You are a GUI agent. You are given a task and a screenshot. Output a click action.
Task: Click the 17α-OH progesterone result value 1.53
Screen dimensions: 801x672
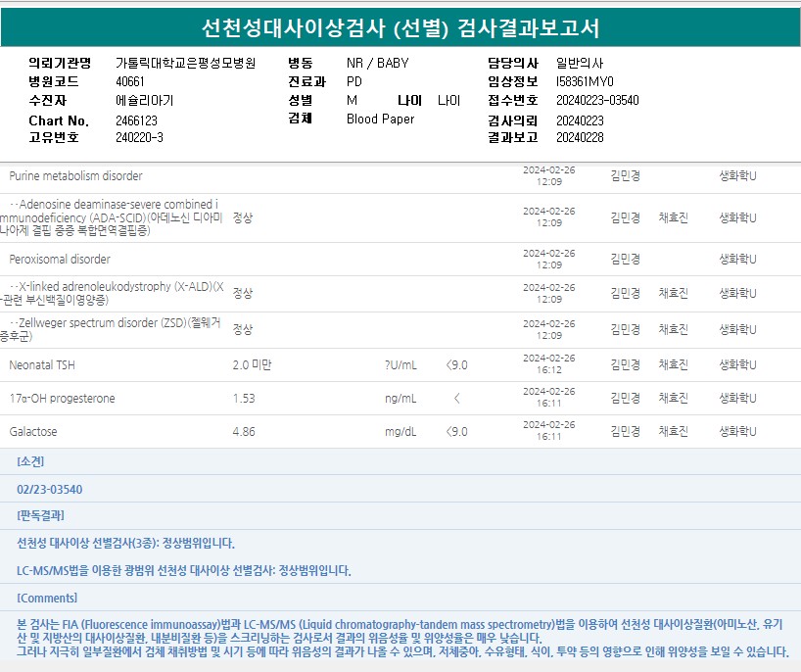coord(244,399)
